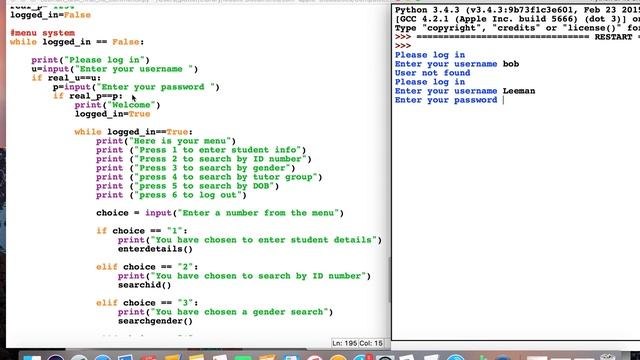The width and height of the screenshot is (640, 360).
Task: Click 'You have chosen to search by ID number' line
Action: coord(244,276)
